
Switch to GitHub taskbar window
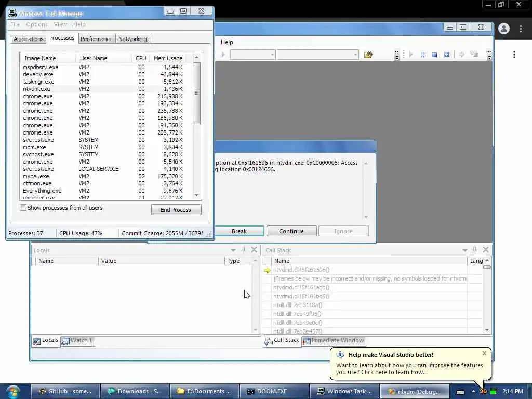[66, 392]
